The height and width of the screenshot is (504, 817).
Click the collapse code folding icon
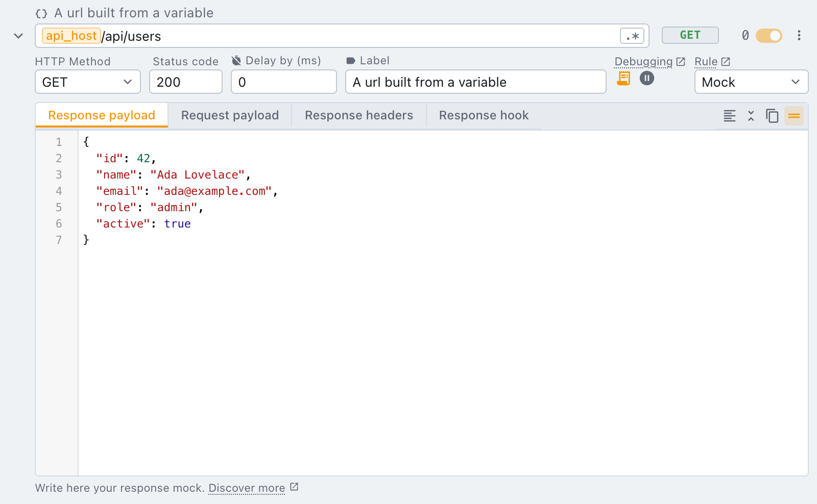[751, 116]
